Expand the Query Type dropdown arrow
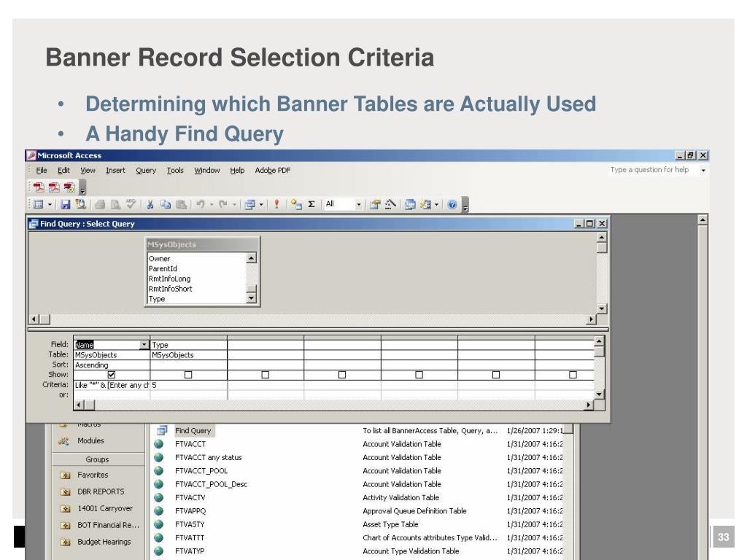747x560 pixels. (x=261, y=205)
